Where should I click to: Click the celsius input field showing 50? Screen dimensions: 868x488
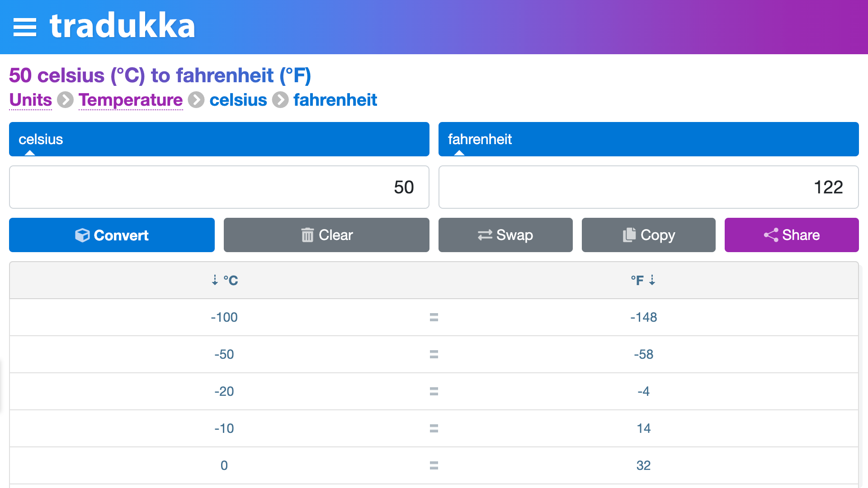[219, 187]
